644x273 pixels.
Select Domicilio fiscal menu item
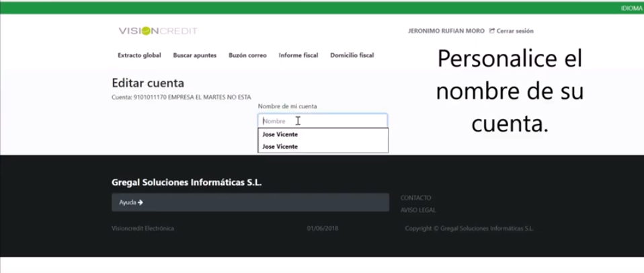point(352,55)
